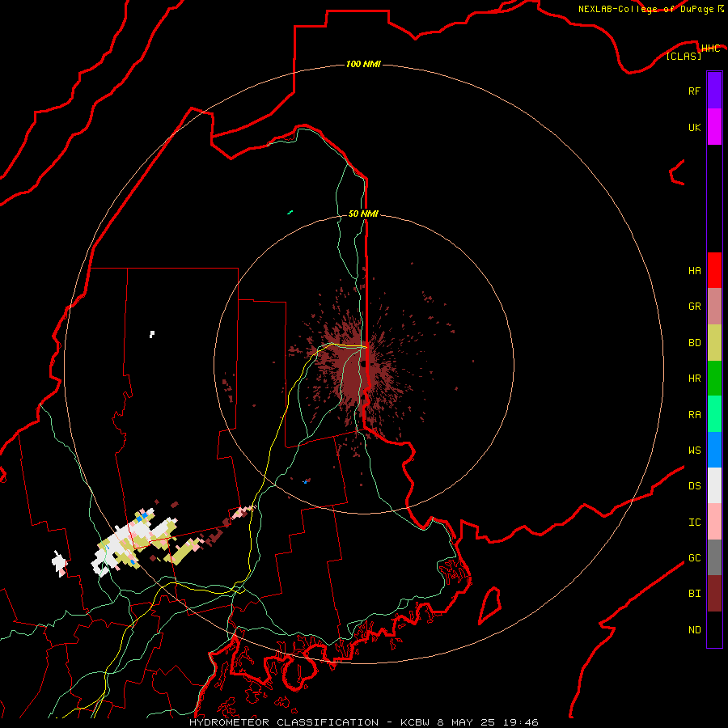Click the 100 NMI range ring label

[363, 64]
